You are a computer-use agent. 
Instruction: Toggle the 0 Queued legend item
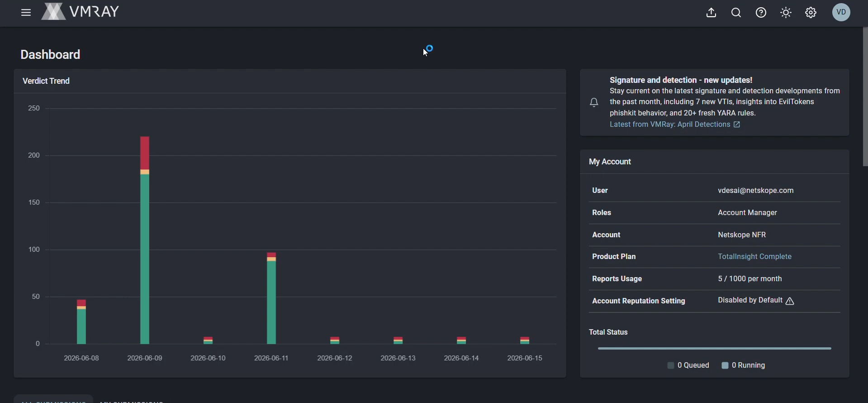pyautogui.click(x=688, y=365)
